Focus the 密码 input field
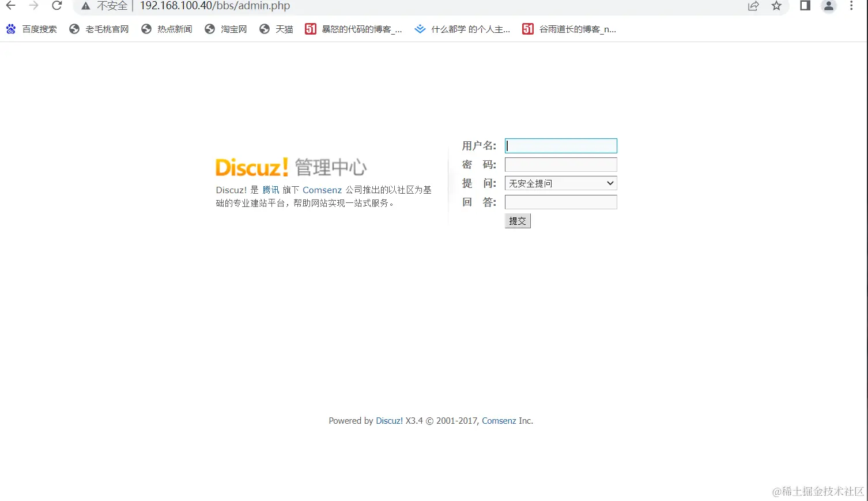 (561, 164)
